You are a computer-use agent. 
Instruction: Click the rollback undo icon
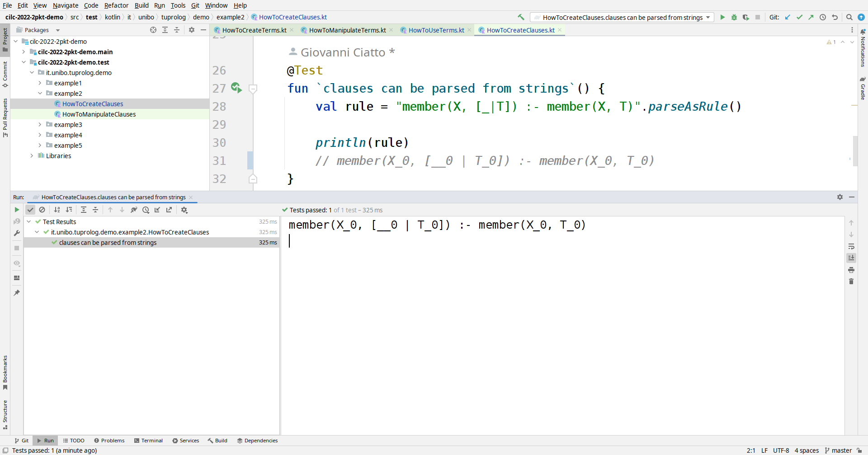coord(835,17)
